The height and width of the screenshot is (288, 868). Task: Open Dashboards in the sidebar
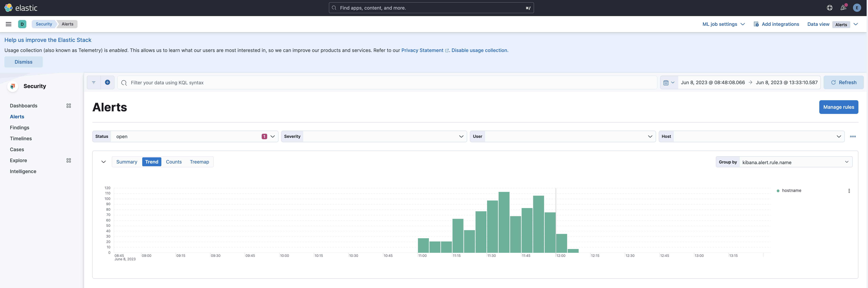pyautogui.click(x=24, y=106)
